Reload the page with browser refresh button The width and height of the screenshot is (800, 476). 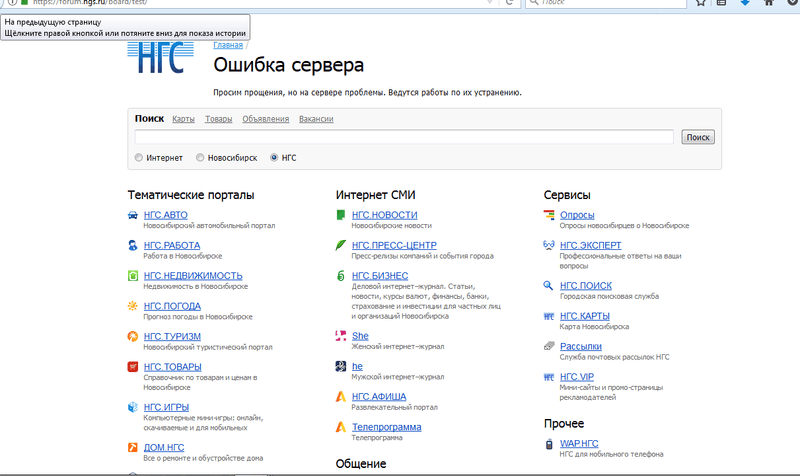[x=509, y=2]
